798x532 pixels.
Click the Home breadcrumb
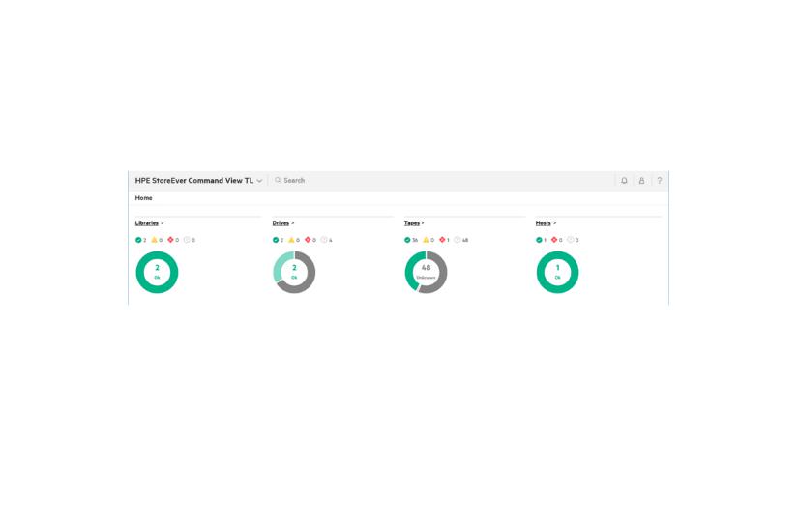[x=143, y=198]
